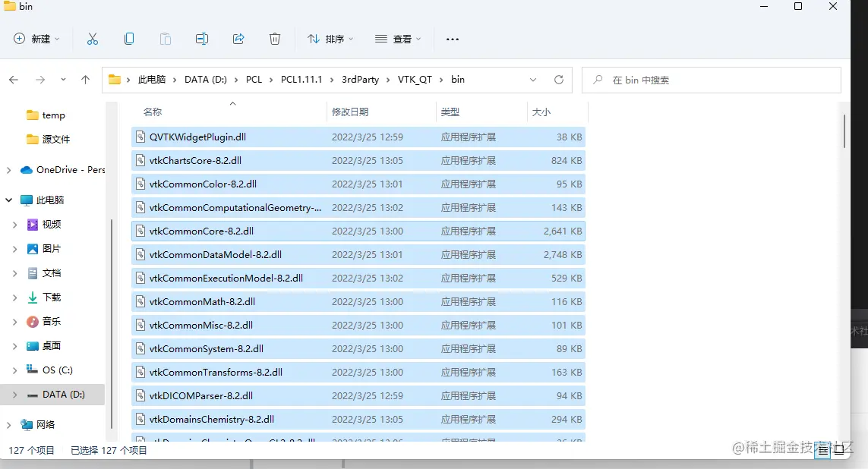
Task: Select vtkCommonTransforms-8.2.dll file
Action: point(358,372)
